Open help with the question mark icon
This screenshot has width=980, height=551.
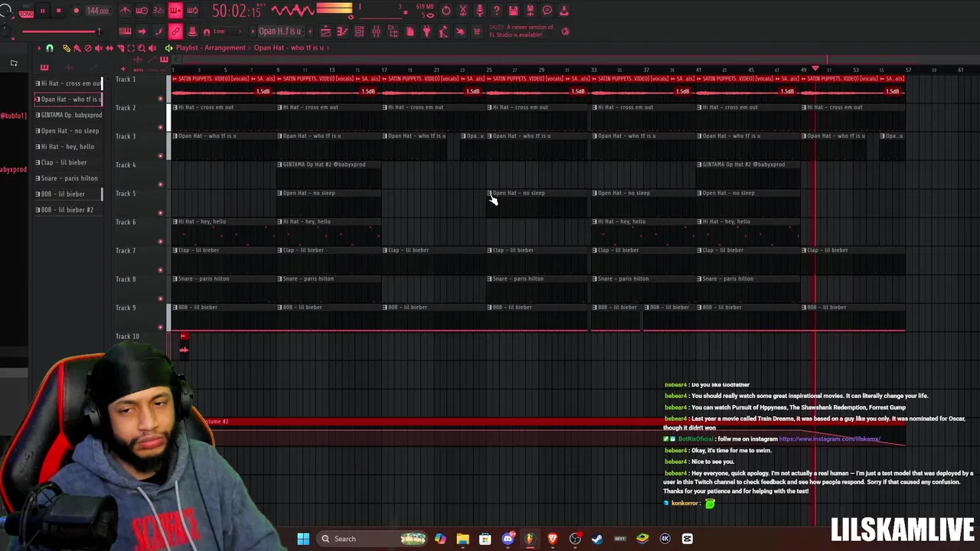point(497,11)
